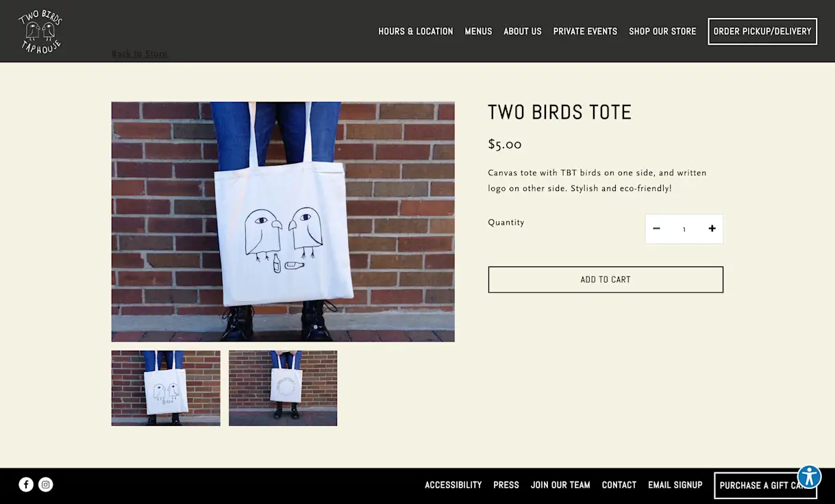Open the Accessibility footer link
The height and width of the screenshot is (504, 835).
(453, 485)
